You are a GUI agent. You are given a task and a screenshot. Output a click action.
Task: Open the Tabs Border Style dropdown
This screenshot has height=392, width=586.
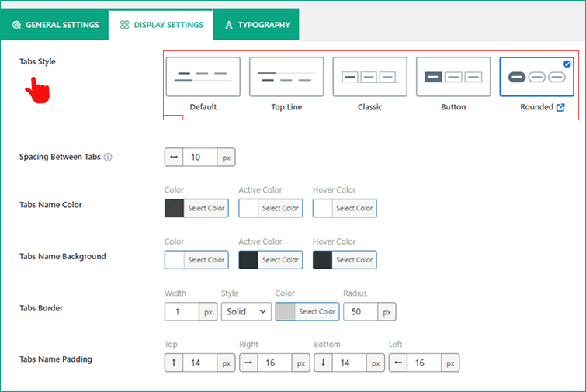(245, 311)
